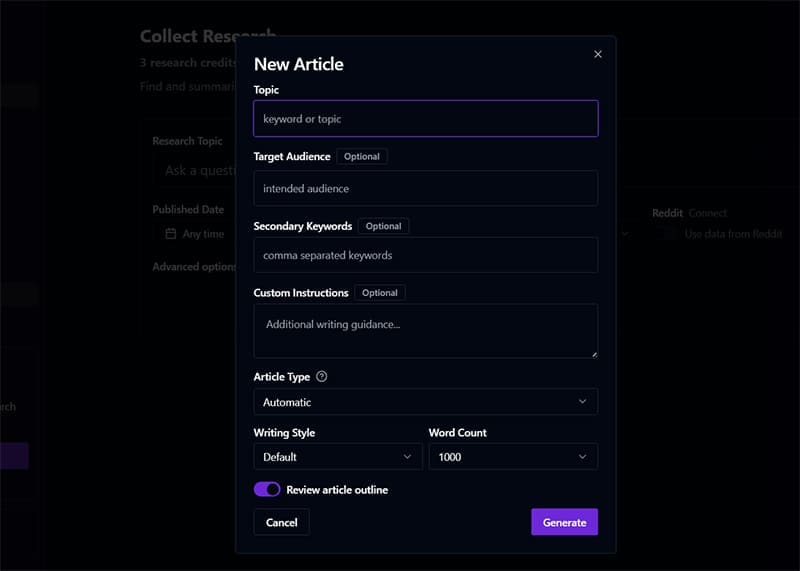Open the Word Count 1000 dropdown
Image resolution: width=800 pixels, height=571 pixels.
(x=513, y=457)
